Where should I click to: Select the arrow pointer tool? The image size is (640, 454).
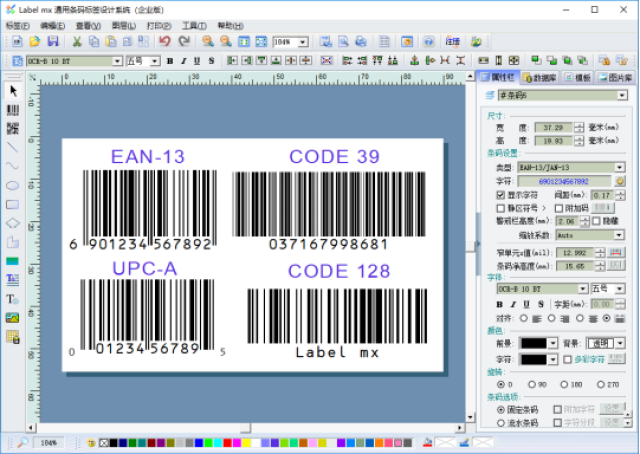[13, 91]
